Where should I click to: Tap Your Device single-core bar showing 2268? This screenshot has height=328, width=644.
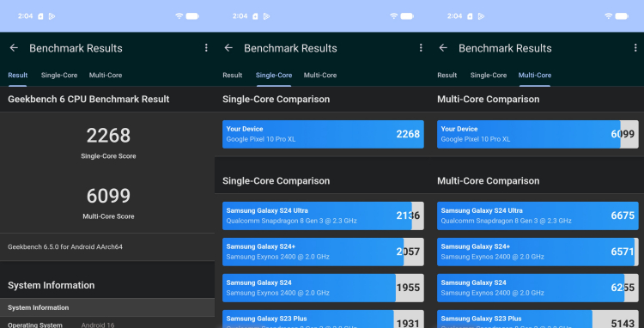pyautogui.click(x=323, y=134)
